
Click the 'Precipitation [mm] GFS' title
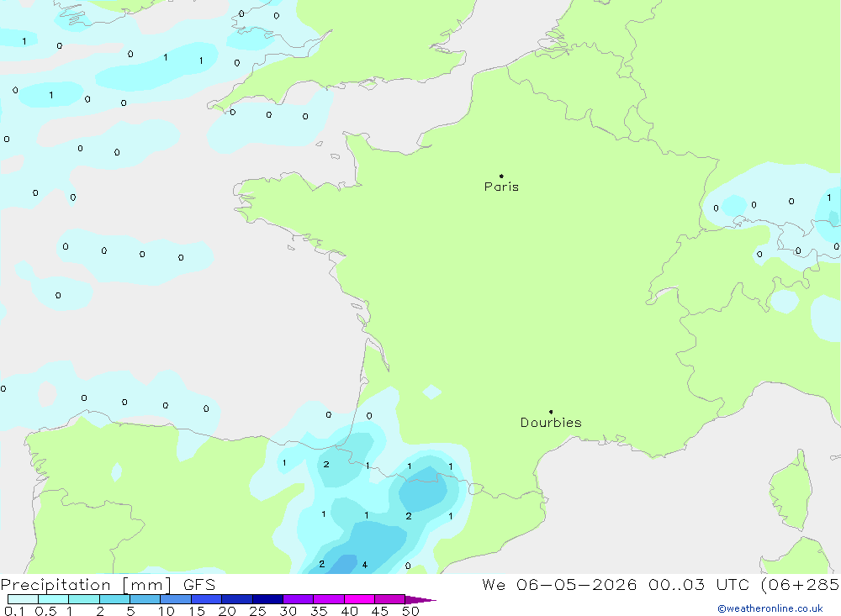coord(108,585)
